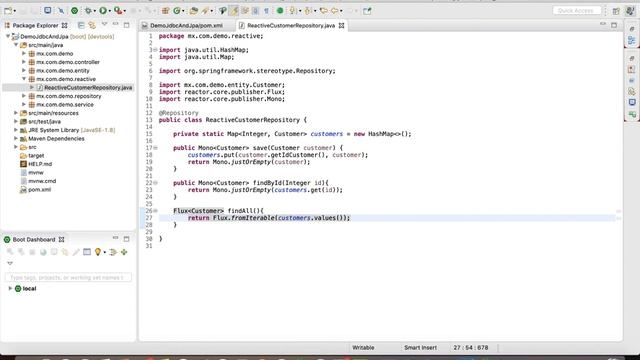Go back with the yellow Back arrow
The width and height of the screenshot is (640, 360).
coord(335,11)
